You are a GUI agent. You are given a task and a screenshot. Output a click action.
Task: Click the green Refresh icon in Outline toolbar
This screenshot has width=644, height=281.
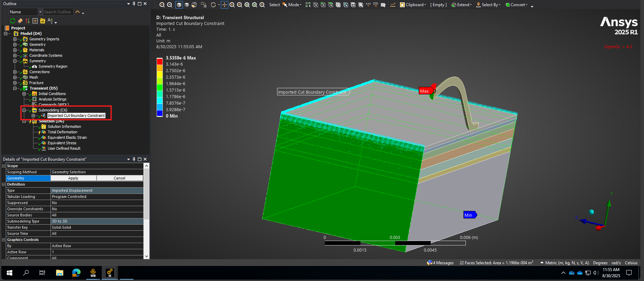(13, 21)
